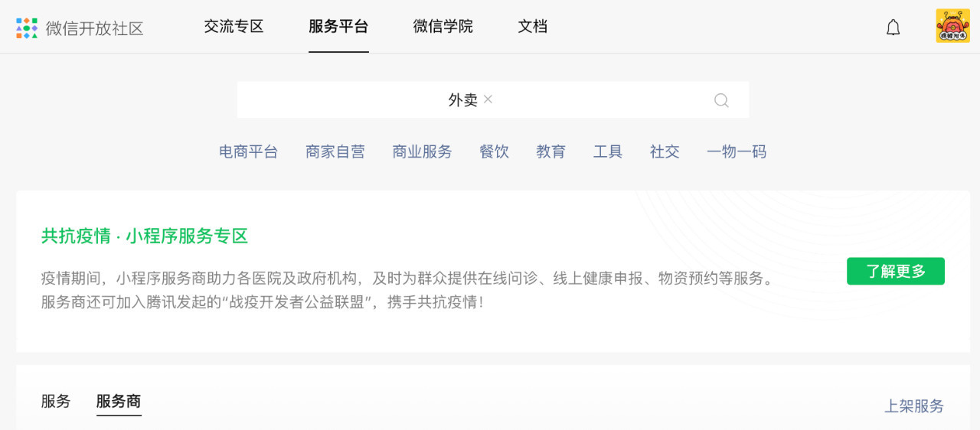Click the 微信开放社区 site title text
The width and height of the screenshot is (980, 430).
[x=95, y=28]
